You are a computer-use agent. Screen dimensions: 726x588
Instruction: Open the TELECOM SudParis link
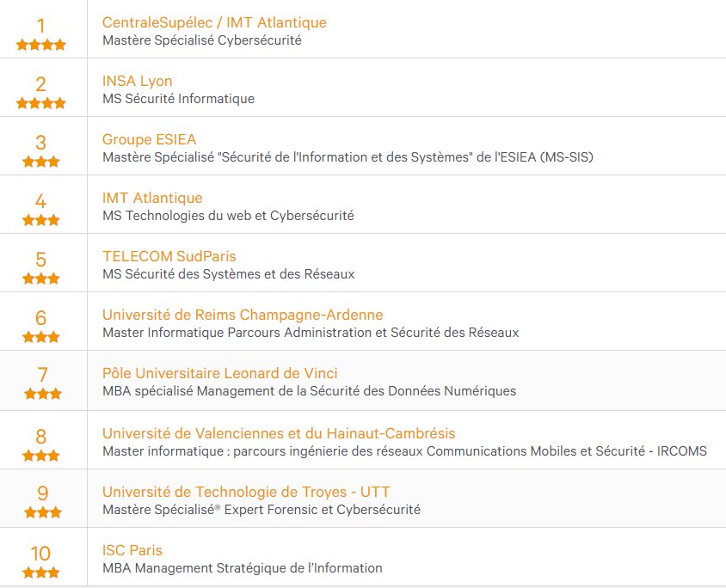point(169,256)
